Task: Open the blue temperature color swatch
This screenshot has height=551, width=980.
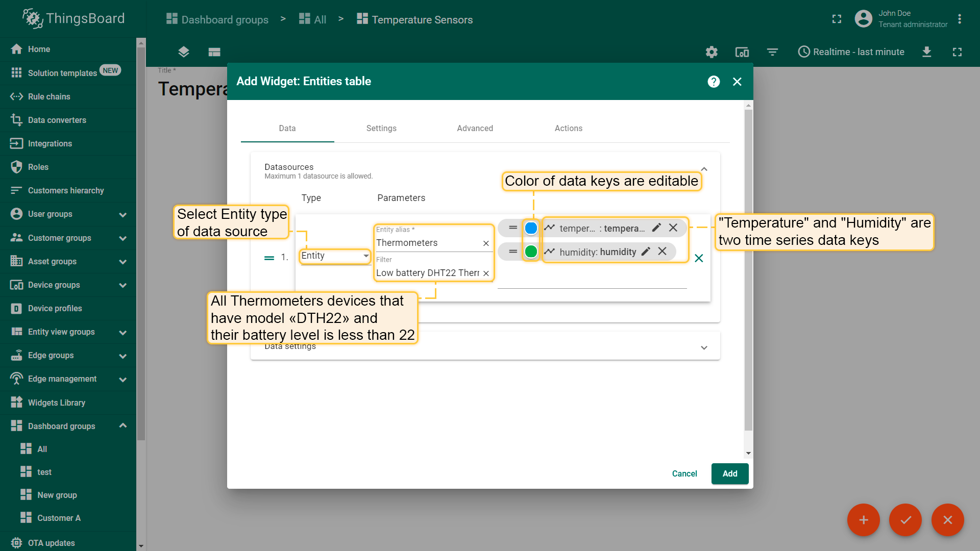Action: [531, 228]
